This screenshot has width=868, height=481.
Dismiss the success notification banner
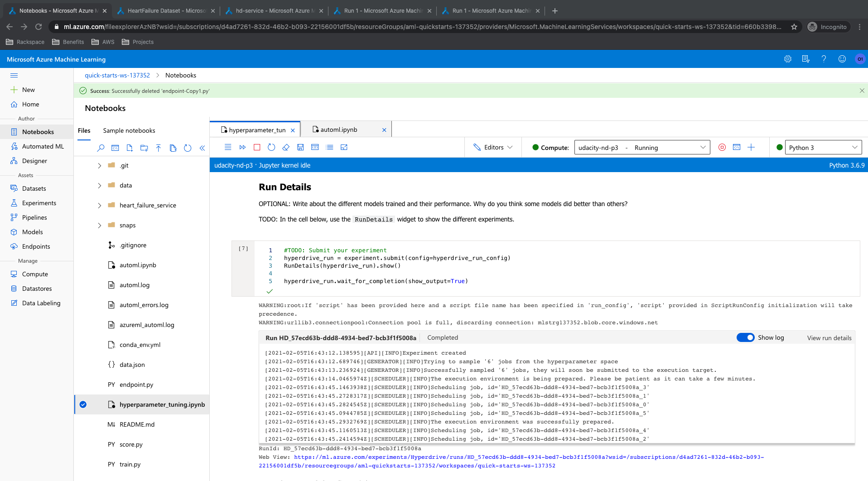(x=862, y=91)
